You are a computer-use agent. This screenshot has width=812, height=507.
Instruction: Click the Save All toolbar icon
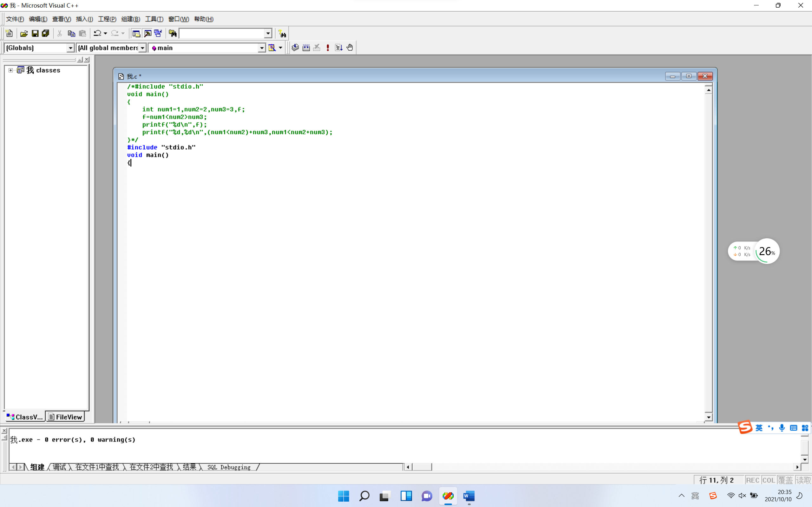46,34
